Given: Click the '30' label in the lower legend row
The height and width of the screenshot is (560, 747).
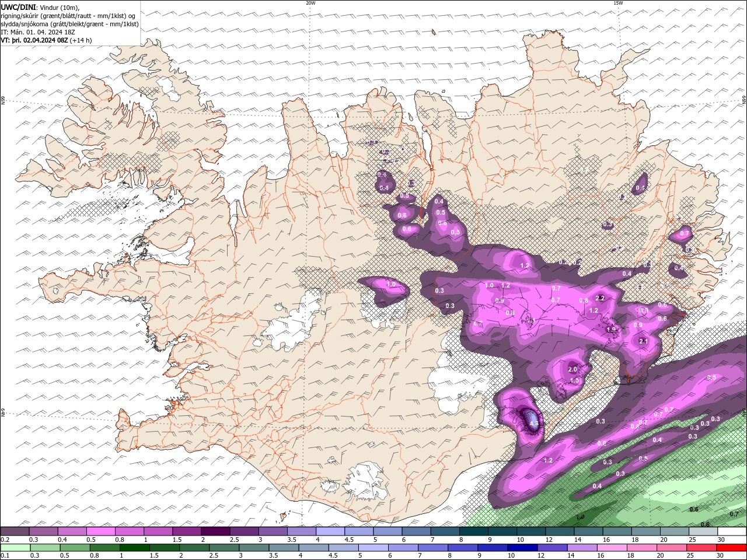Looking at the screenshot, I should (x=720, y=555).
